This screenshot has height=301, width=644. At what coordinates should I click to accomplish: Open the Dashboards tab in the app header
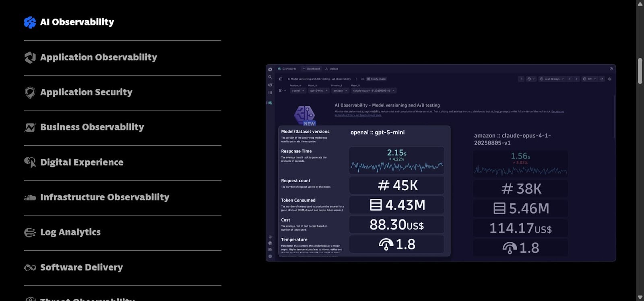287,69
